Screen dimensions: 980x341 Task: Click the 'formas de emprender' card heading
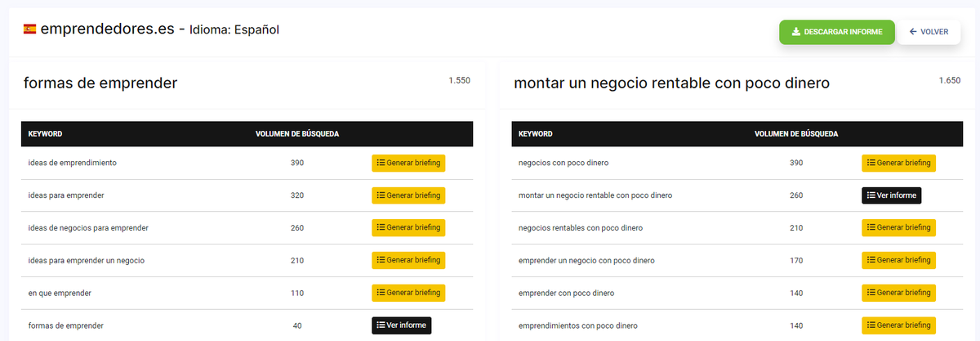(x=100, y=83)
